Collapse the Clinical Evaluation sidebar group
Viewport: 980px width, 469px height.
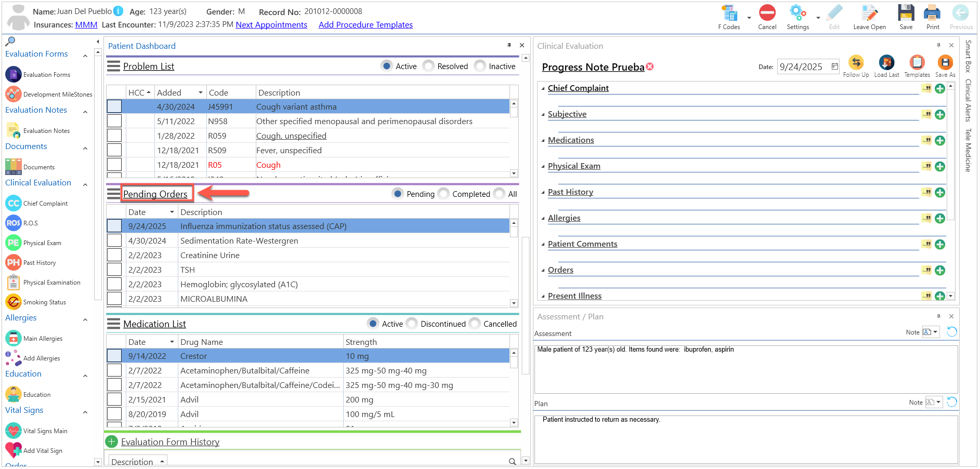tap(85, 184)
